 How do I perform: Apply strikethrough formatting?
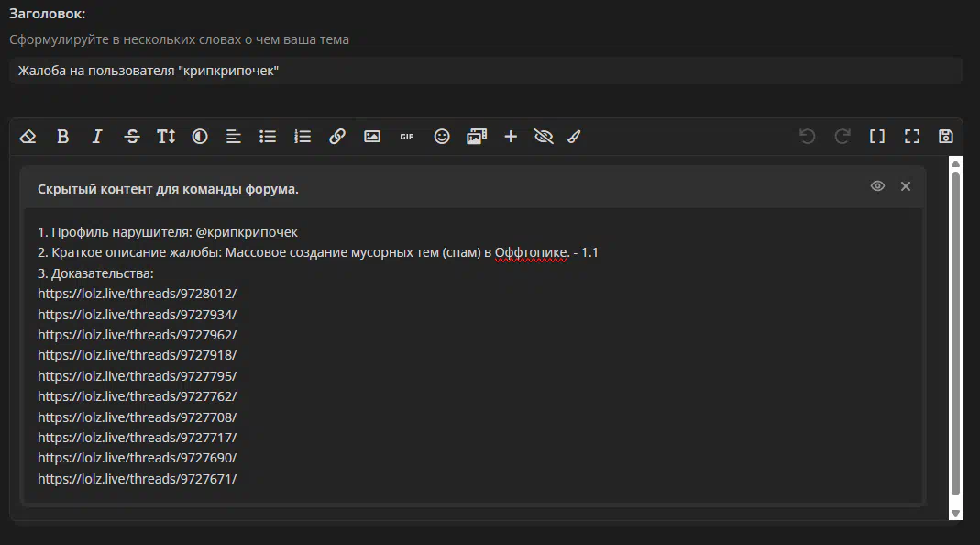(131, 137)
